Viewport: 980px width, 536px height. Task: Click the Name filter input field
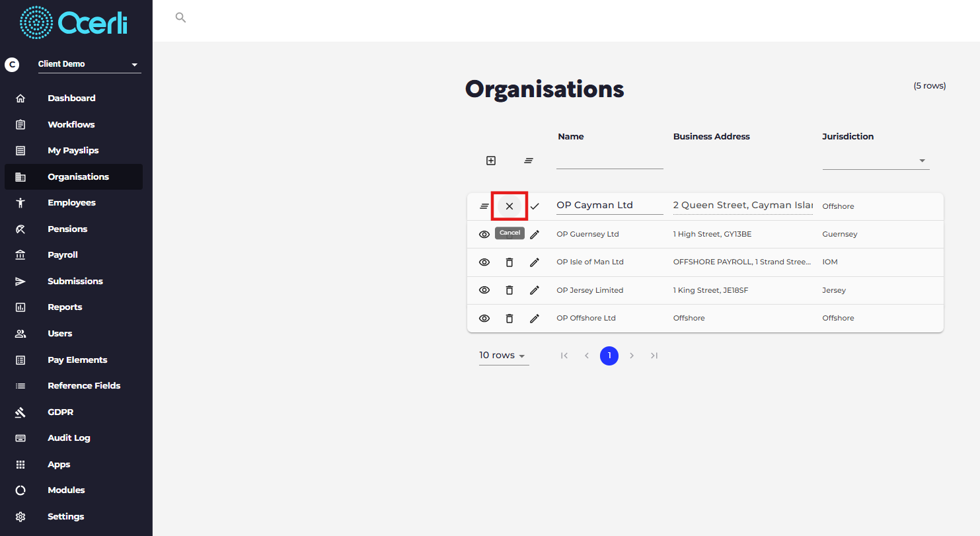click(609, 161)
